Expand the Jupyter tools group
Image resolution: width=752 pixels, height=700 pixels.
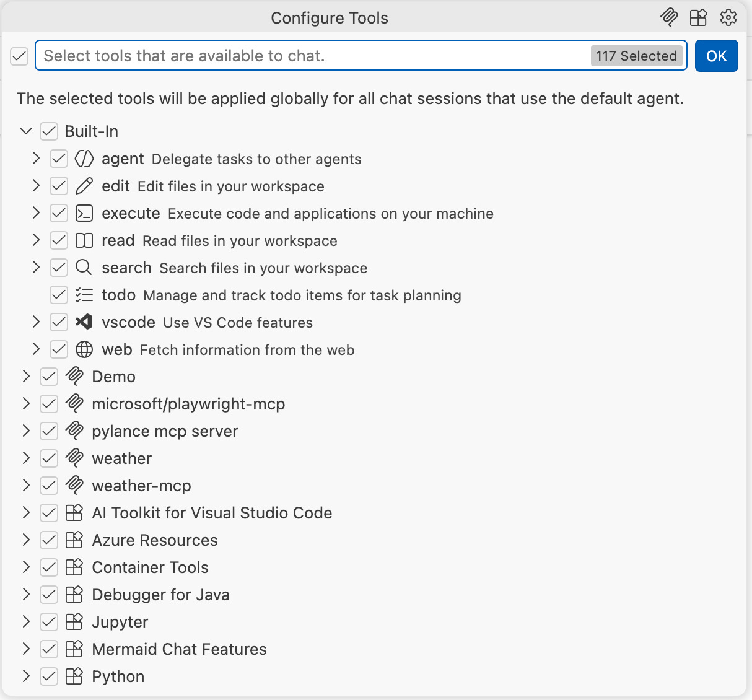[x=26, y=622]
